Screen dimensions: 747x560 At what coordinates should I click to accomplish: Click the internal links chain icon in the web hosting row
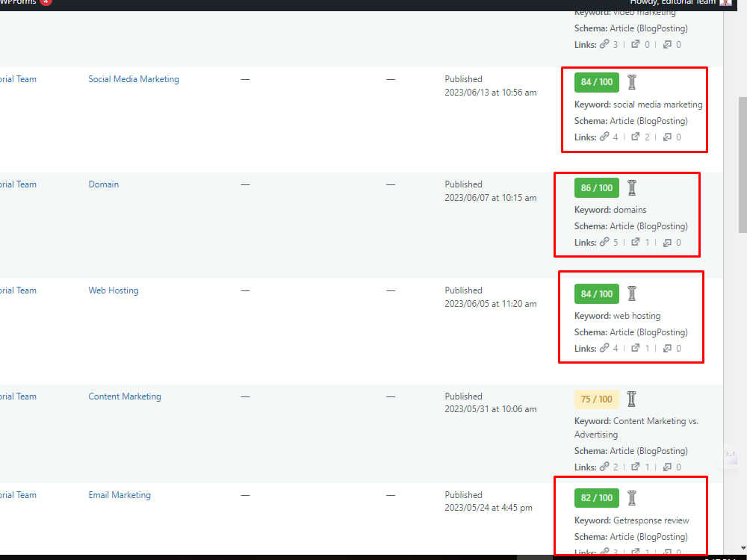pyautogui.click(x=604, y=348)
